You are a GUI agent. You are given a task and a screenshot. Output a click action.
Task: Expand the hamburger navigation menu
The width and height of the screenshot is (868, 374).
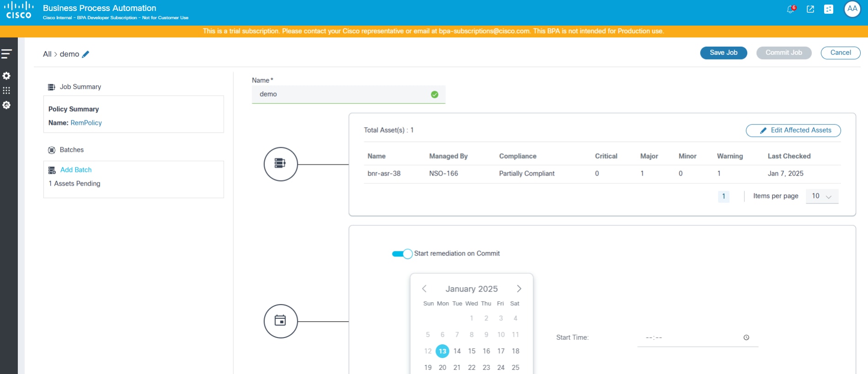[6, 54]
